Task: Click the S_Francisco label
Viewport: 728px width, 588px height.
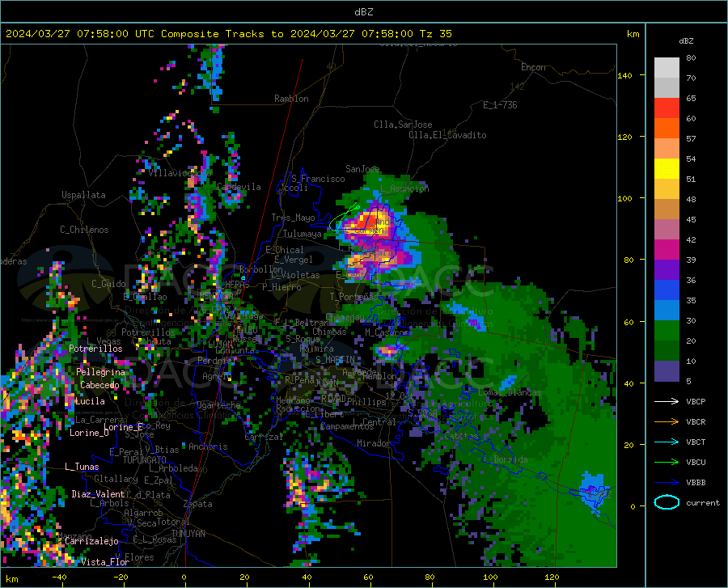Action: (318, 179)
